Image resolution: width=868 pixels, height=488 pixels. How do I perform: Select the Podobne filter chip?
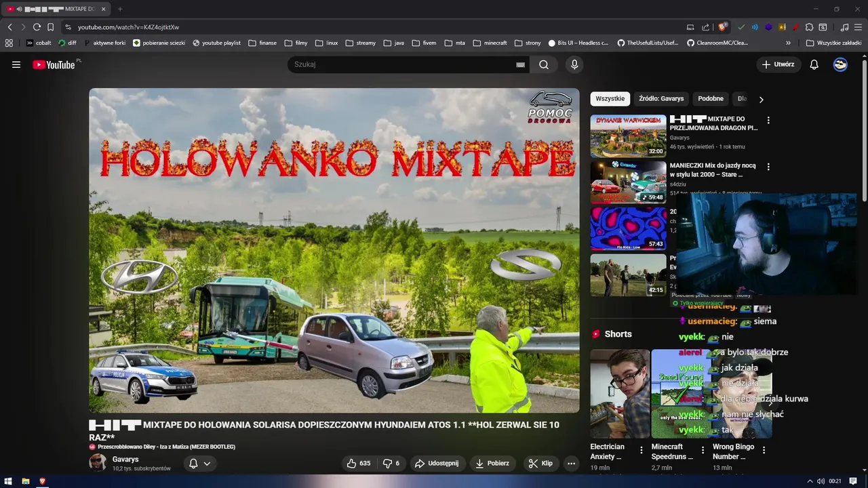coord(711,99)
